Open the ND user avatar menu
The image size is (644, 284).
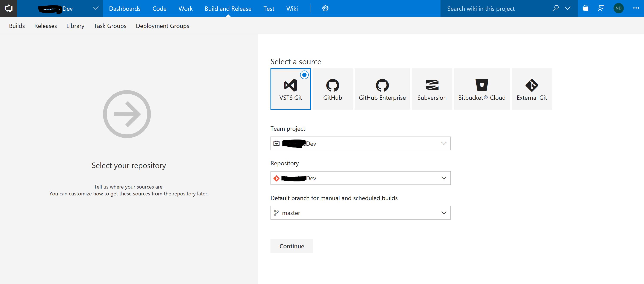[618, 8]
